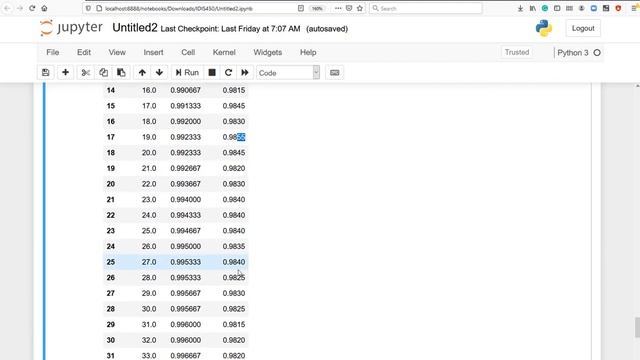Screen dimensions: 640x360
Task: Click the Pocket save icon
Action: point(349,8)
